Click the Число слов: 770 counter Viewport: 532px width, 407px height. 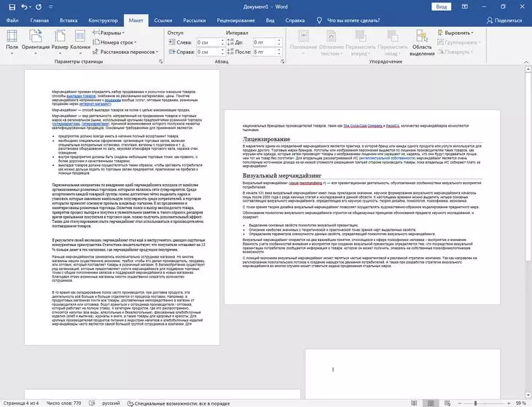click(64, 403)
